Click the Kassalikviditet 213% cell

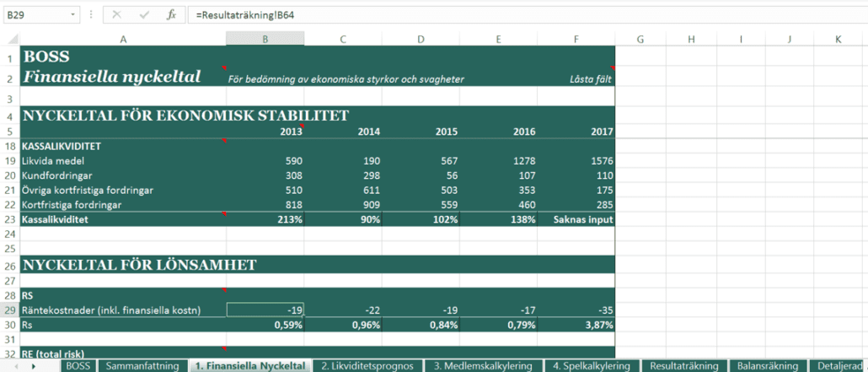[265, 219]
